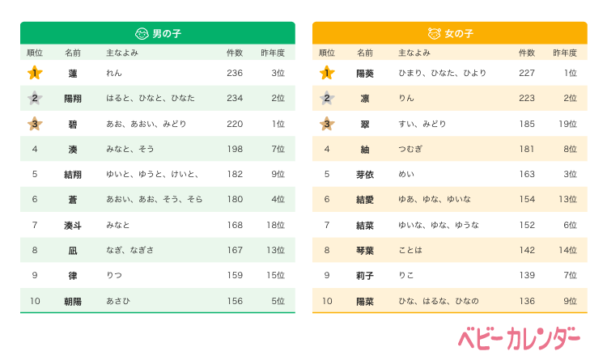This screenshot has height=364, width=607.
Task: Click the girl name 紬 in rank 4
Action: [365, 149]
